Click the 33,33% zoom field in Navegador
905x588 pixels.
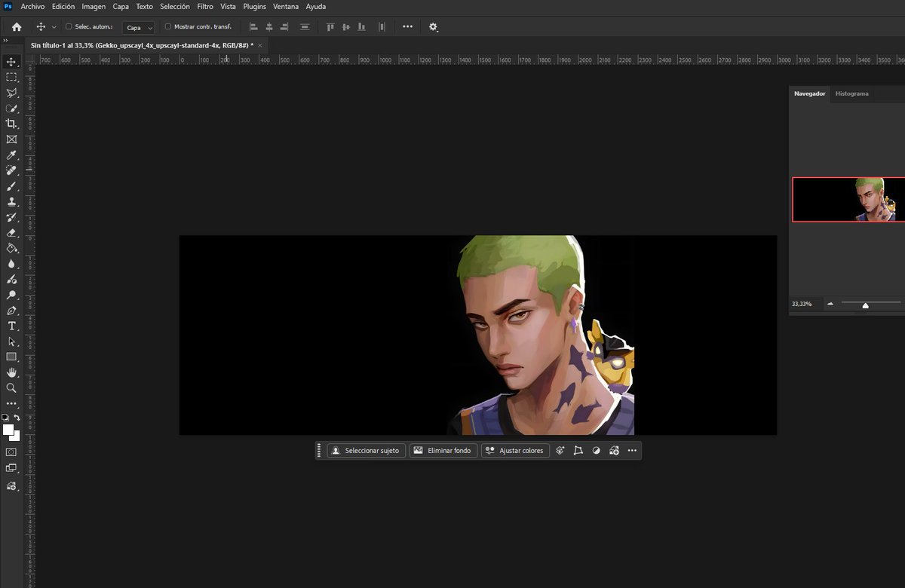tap(802, 304)
